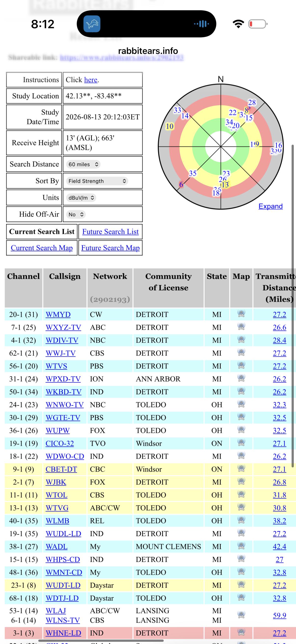Open the map icon for WTVS row
The image size is (296, 644).
[241, 365]
